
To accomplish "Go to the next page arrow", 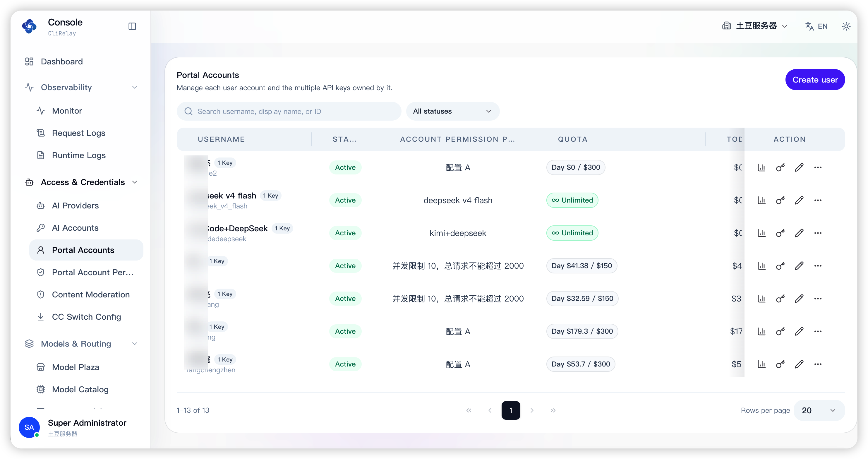I will click(532, 410).
